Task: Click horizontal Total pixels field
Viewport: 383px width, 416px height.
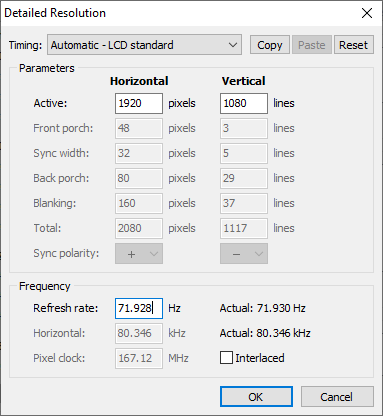Action: [139, 228]
